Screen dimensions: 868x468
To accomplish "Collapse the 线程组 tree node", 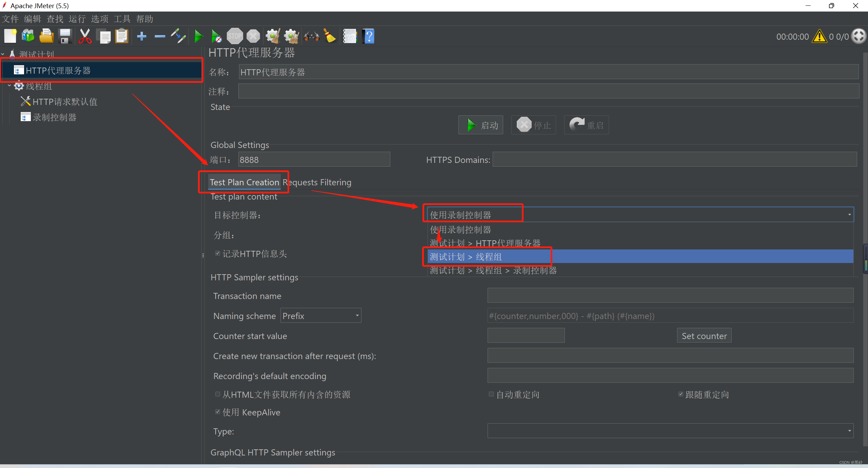I will coord(9,86).
